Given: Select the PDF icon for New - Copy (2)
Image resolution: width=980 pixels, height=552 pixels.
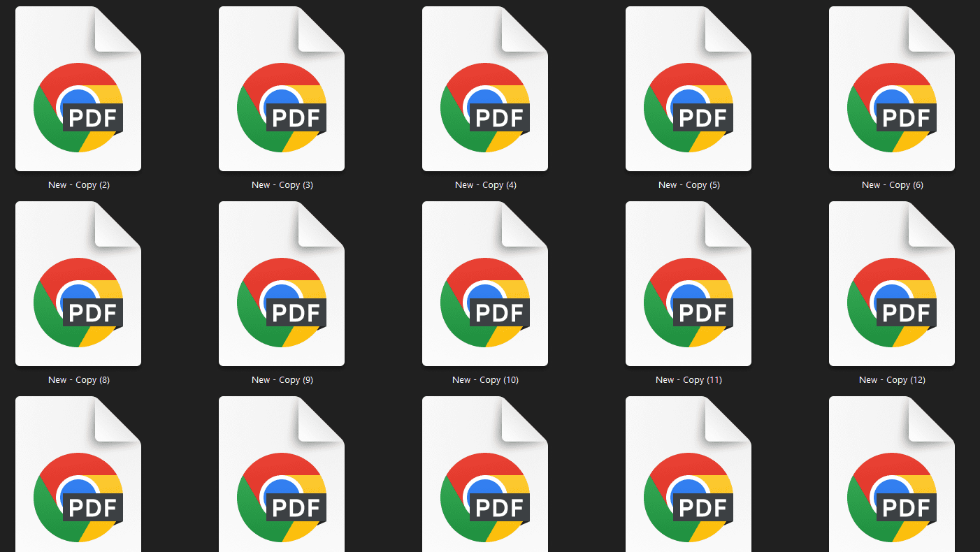Looking at the screenshot, I should click(x=78, y=89).
